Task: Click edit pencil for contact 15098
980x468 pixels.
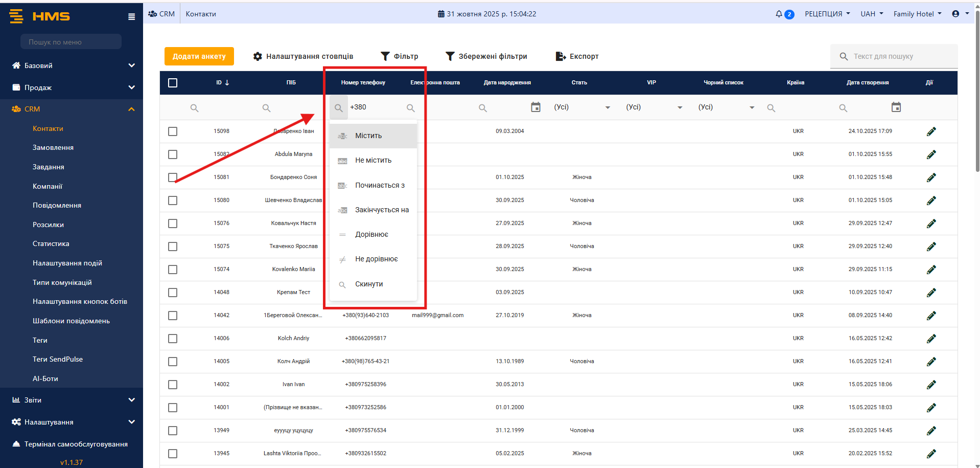Action: tap(931, 131)
